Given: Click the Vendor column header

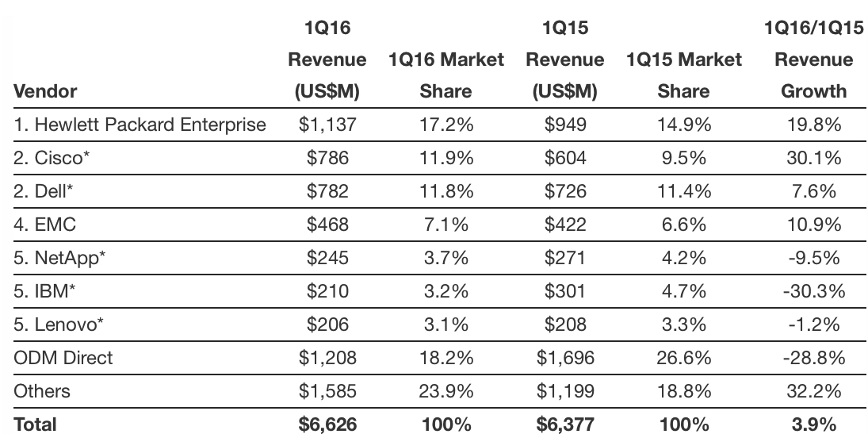Looking at the screenshot, I should tap(45, 91).
